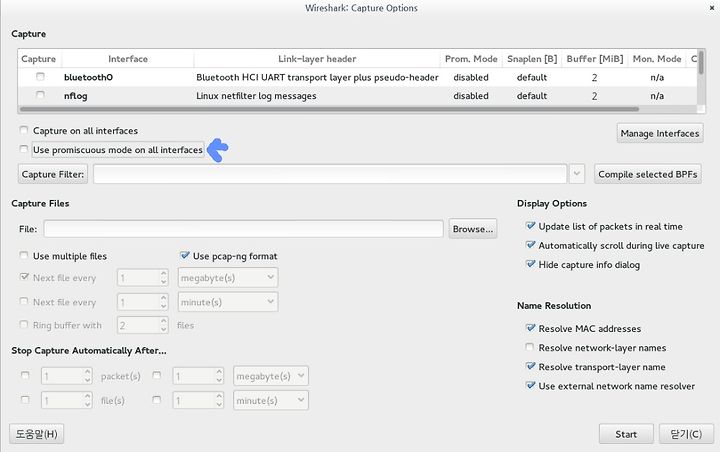Check Ring buffer with option
This screenshot has height=452, width=720.
coord(24,325)
